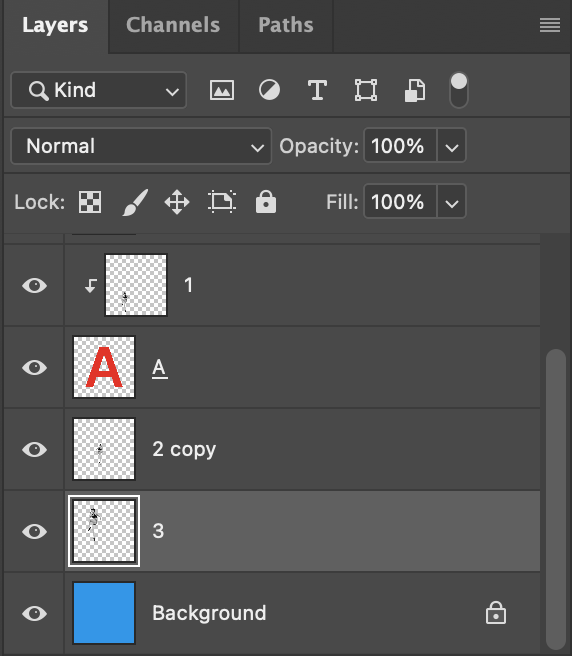Hide layer 3 with its eye icon
This screenshot has height=656, width=572.
tap(34, 532)
